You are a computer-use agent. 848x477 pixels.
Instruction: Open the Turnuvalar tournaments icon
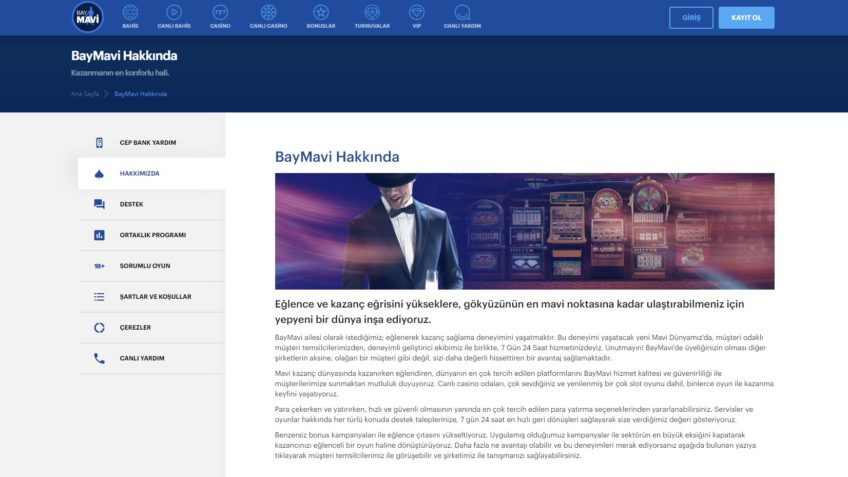coord(372,13)
